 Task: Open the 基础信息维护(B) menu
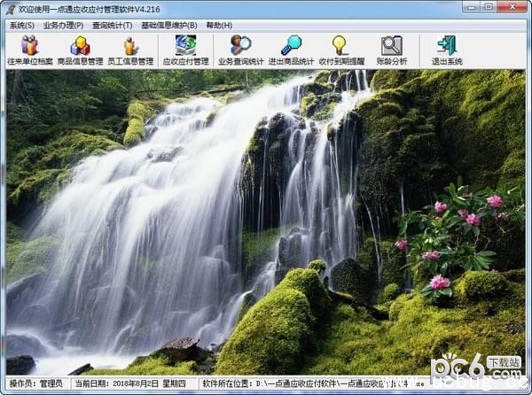pos(168,26)
